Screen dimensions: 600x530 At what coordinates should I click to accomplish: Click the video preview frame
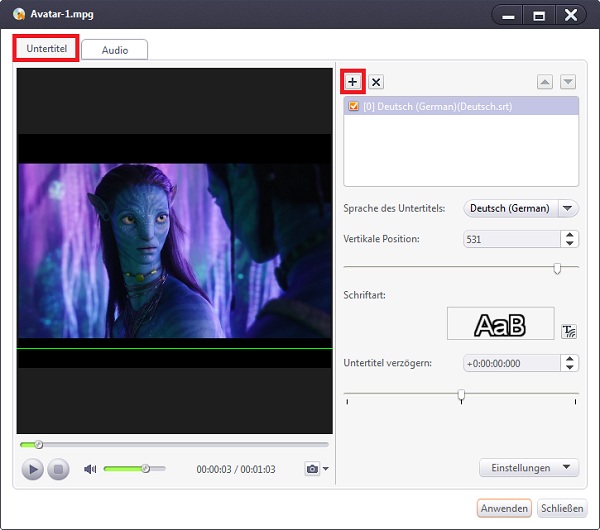click(175, 251)
